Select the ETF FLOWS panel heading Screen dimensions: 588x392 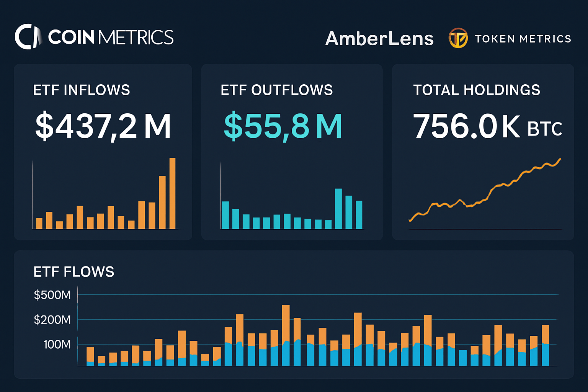[74, 272]
